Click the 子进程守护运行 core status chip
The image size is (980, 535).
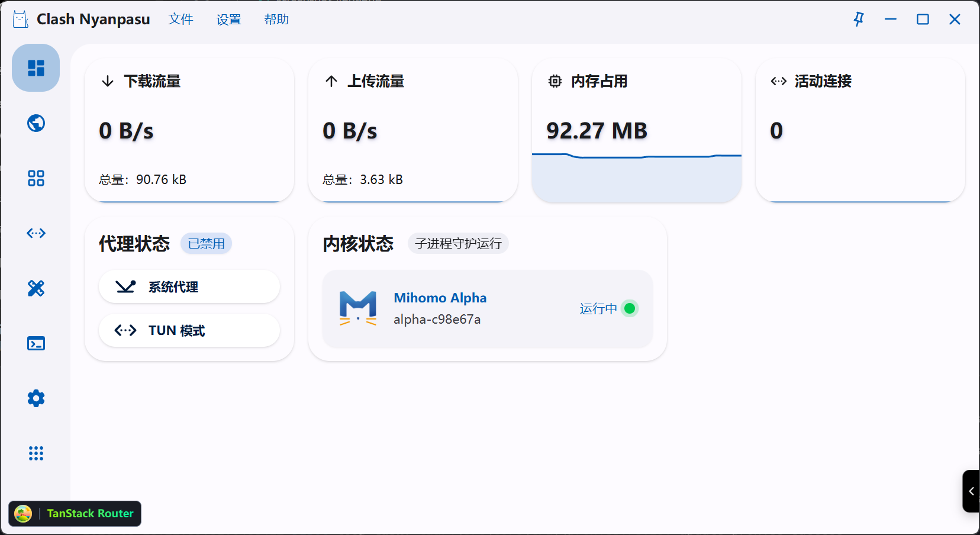[x=459, y=244]
